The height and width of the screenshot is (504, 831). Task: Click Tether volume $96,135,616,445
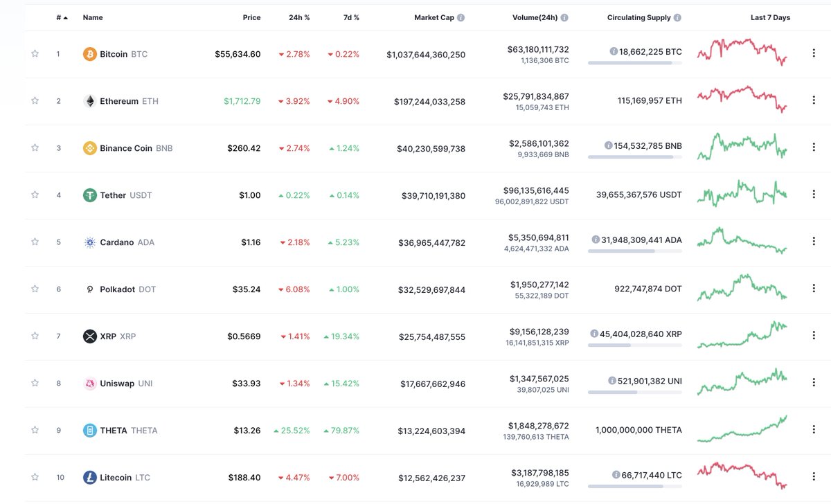coord(536,190)
